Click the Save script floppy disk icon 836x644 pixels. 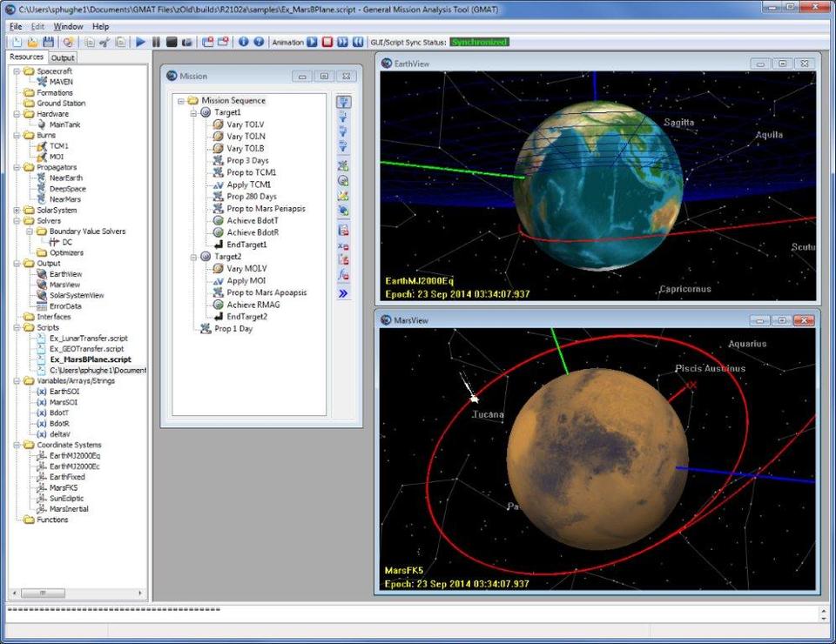point(48,42)
